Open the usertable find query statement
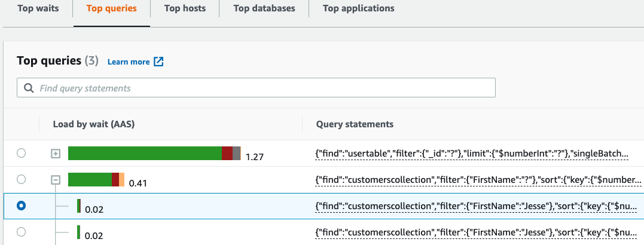 [472, 154]
